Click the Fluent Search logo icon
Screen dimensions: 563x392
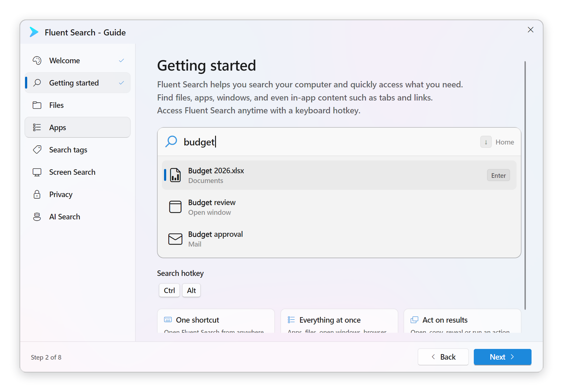34,32
